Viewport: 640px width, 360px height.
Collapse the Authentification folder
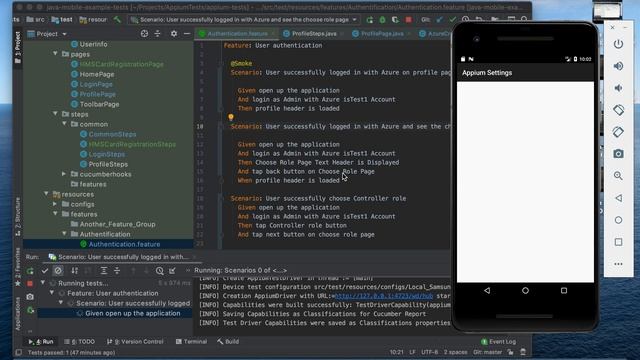(x=64, y=233)
